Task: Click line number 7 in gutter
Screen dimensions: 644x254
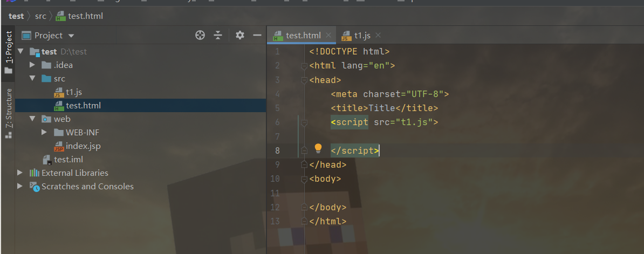Action: tap(278, 136)
